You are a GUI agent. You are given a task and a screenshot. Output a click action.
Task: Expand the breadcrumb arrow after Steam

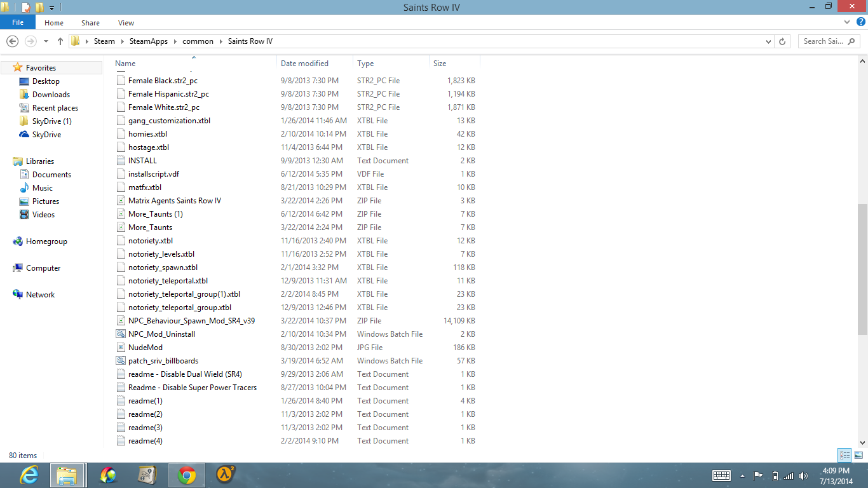tap(122, 41)
